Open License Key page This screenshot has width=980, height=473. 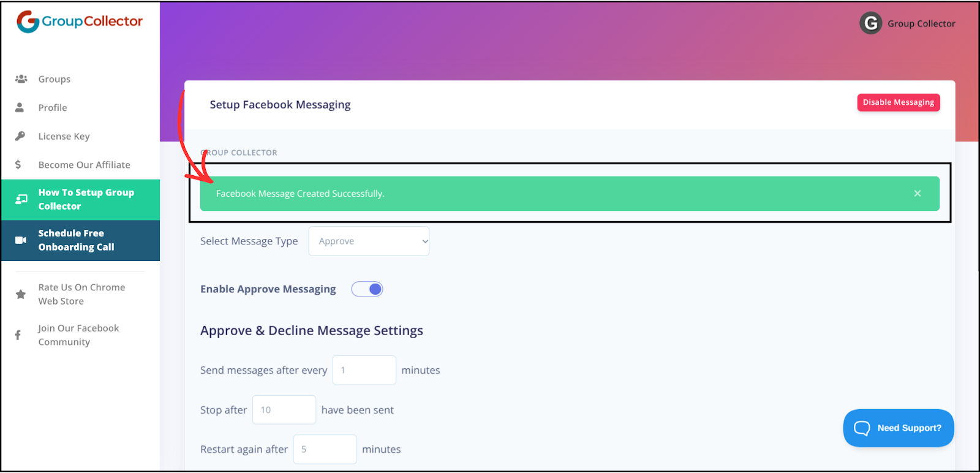64,136
